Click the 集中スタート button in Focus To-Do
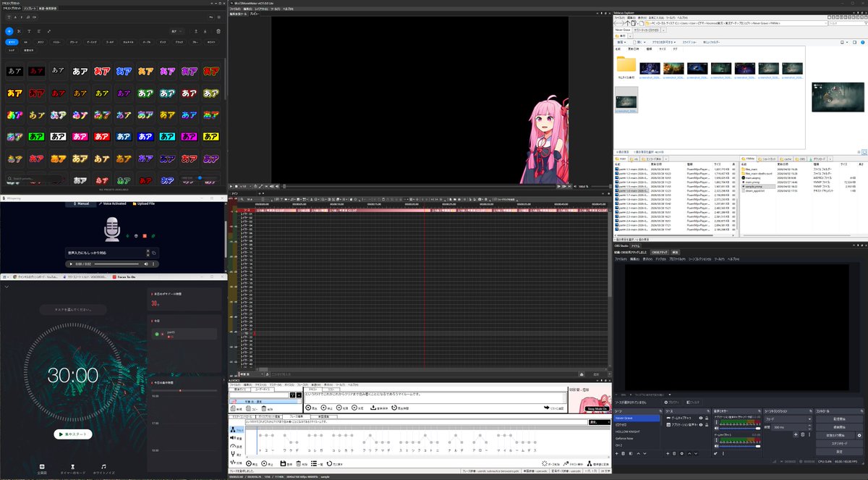This screenshot has width=868, height=480. coord(73,434)
